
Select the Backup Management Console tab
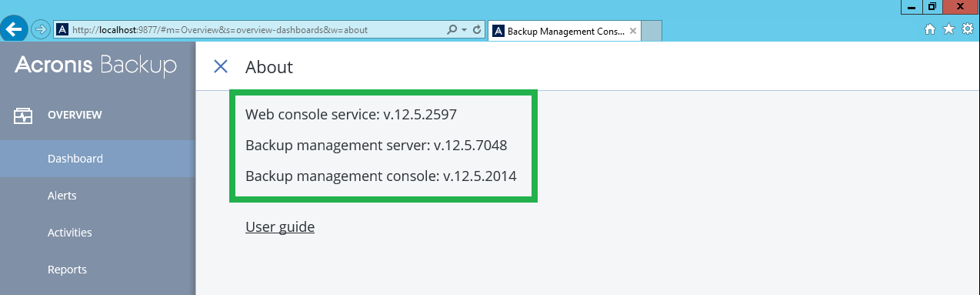(564, 31)
